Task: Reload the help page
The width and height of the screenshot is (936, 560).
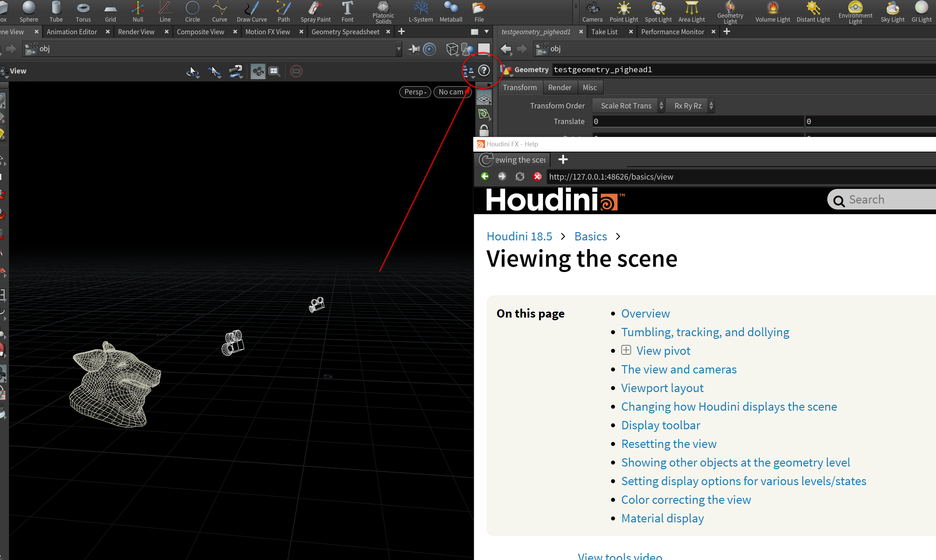Action: point(520,177)
